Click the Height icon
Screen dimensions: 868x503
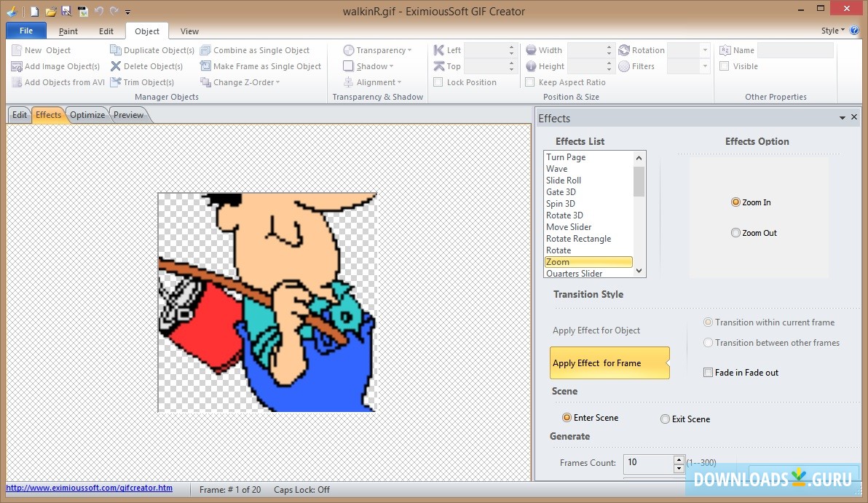531,66
